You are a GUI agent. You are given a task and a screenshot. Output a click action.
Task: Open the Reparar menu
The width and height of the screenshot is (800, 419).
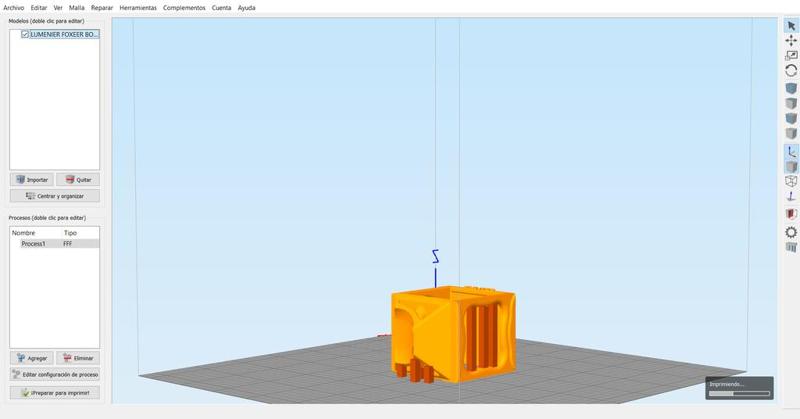click(102, 8)
